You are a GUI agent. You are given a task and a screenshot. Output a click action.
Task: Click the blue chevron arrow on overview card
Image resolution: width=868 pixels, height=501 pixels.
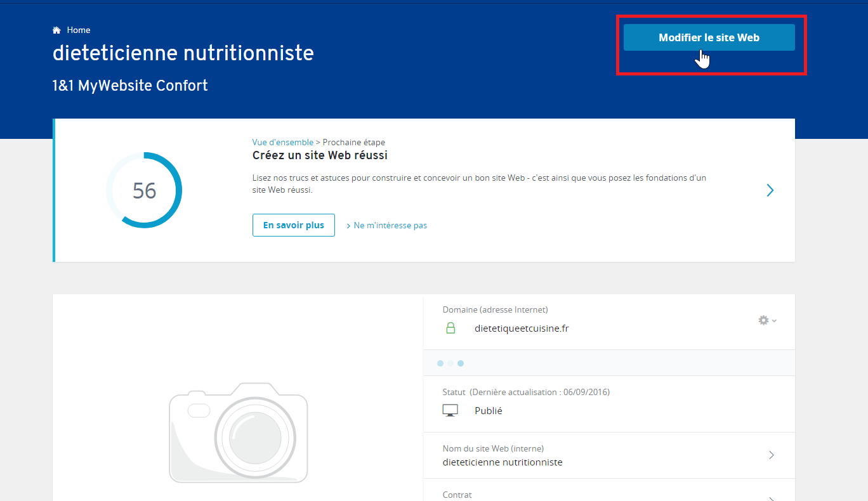click(x=770, y=190)
